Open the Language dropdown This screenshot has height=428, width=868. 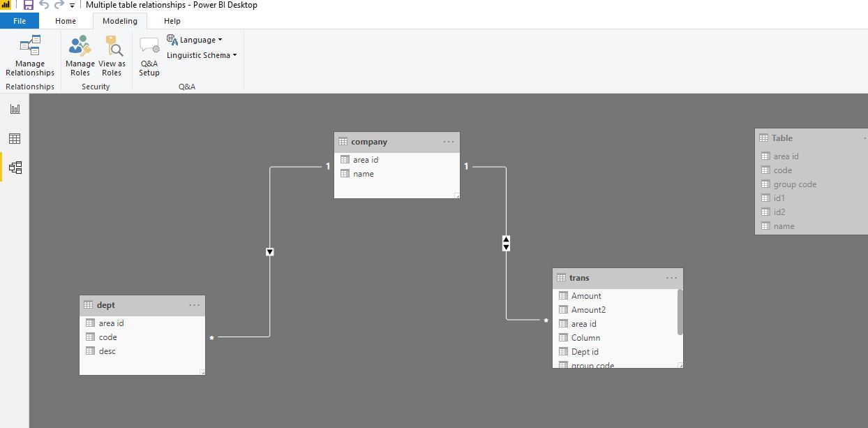click(195, 40)
